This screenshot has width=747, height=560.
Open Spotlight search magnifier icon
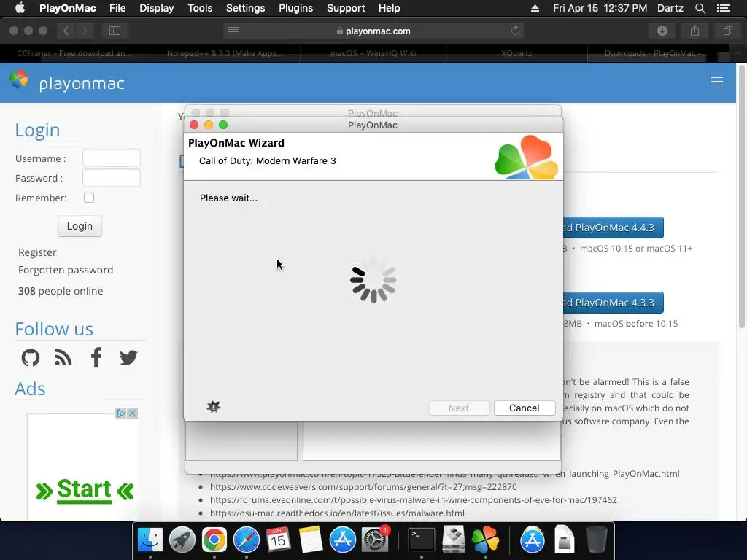(x=700, y=8)
